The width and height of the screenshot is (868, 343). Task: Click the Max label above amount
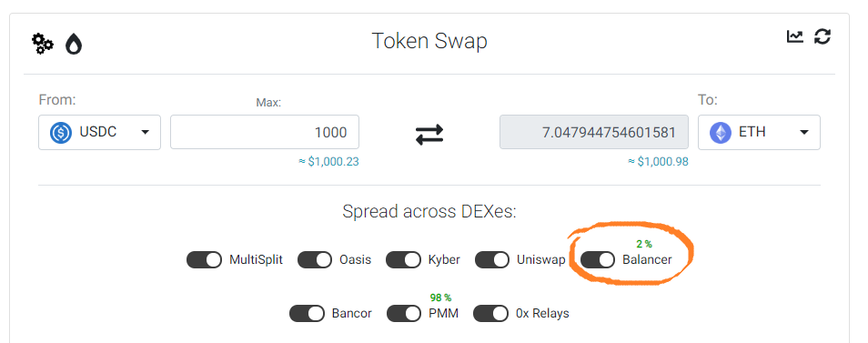[x=268, y=103]
